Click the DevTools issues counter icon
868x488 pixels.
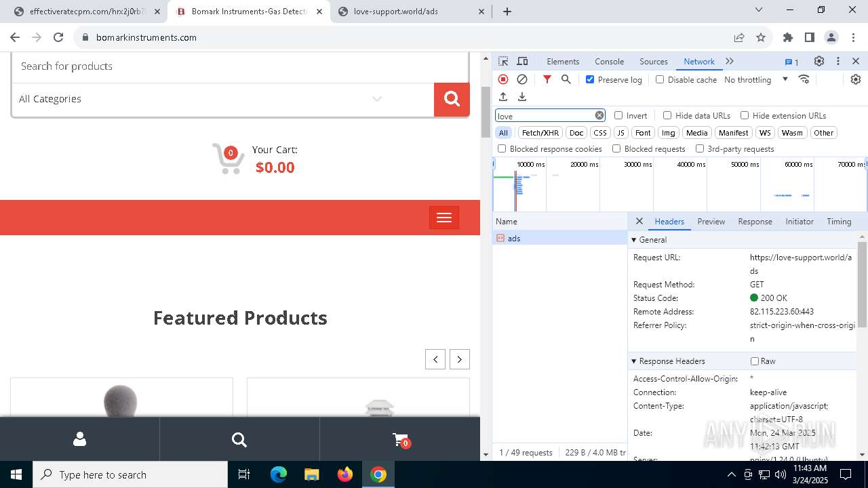click(792, 62)
